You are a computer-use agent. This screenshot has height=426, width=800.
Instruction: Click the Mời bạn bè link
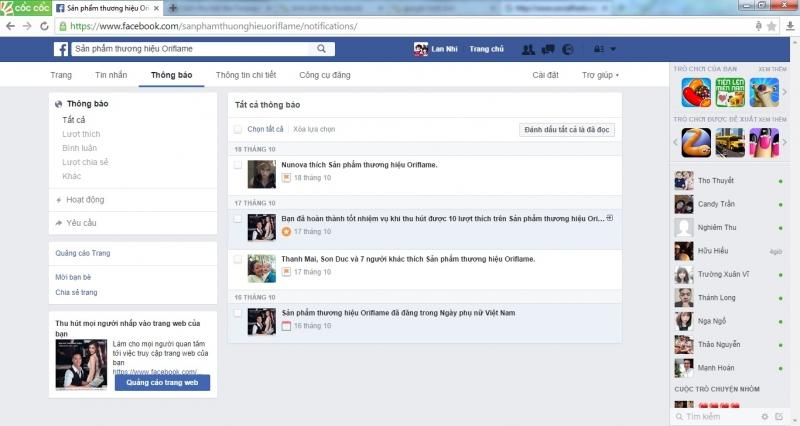(73, 277)
